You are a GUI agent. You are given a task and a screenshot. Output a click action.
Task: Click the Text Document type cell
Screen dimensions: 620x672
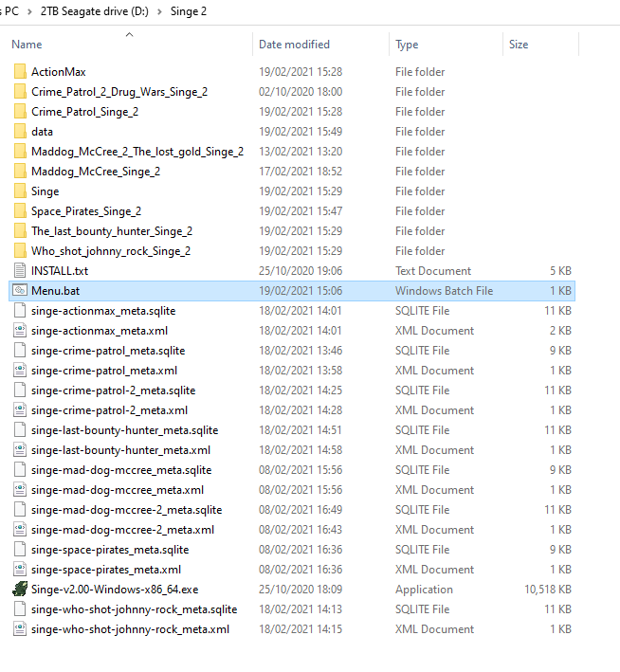pyautogui.click(x=433, y=271)
